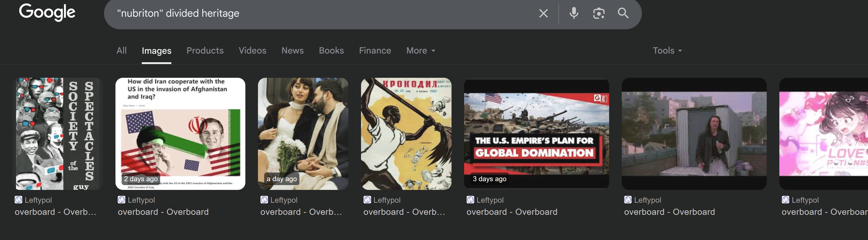Click the 'a day ago' badge on wedding image
This screenshot has height=240, width=868.
(282, 179)
